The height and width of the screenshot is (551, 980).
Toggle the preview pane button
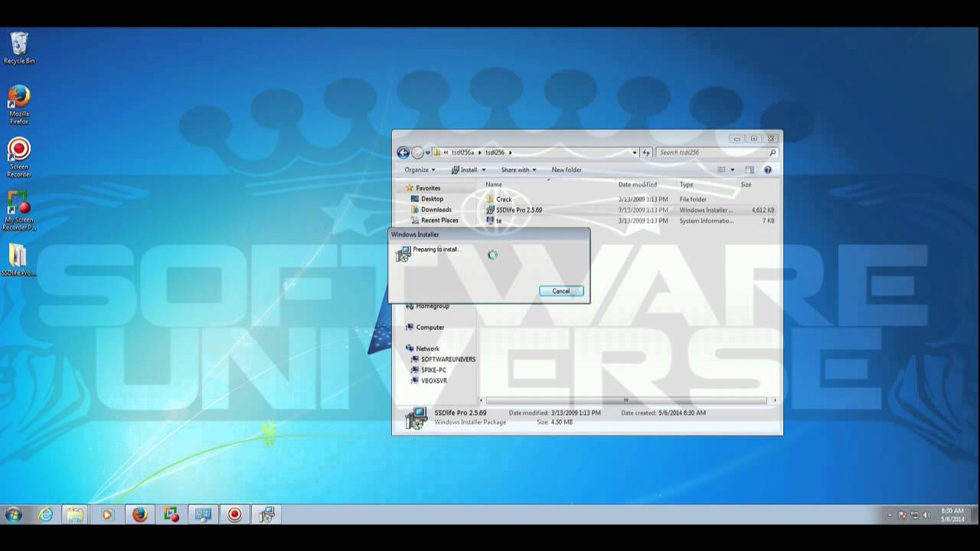(x=750, y=170)
